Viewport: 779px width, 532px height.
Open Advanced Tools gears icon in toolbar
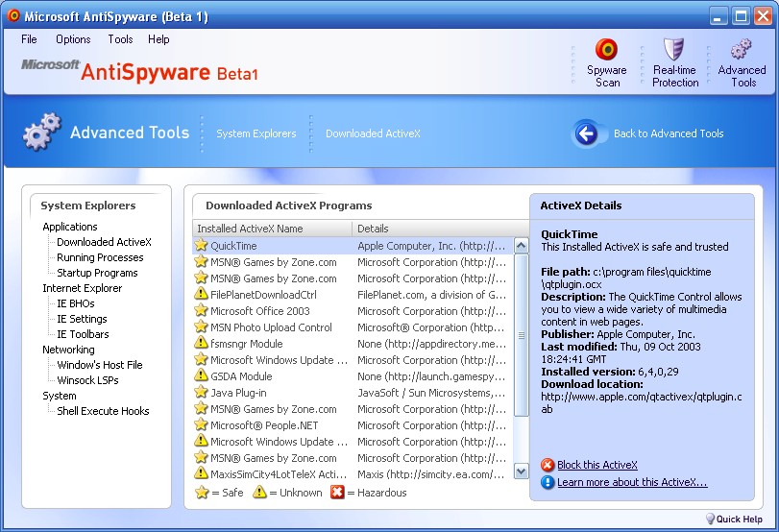(x=742, y=49)
